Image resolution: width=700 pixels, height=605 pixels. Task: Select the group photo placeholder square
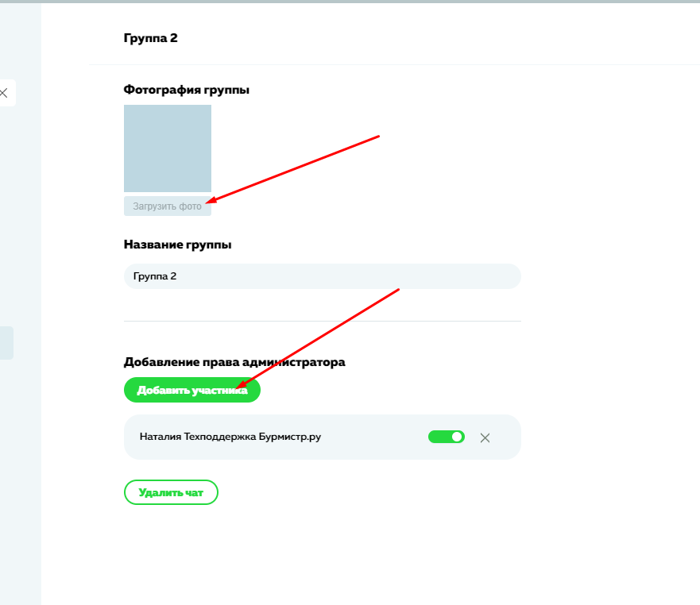click(168, 148)
